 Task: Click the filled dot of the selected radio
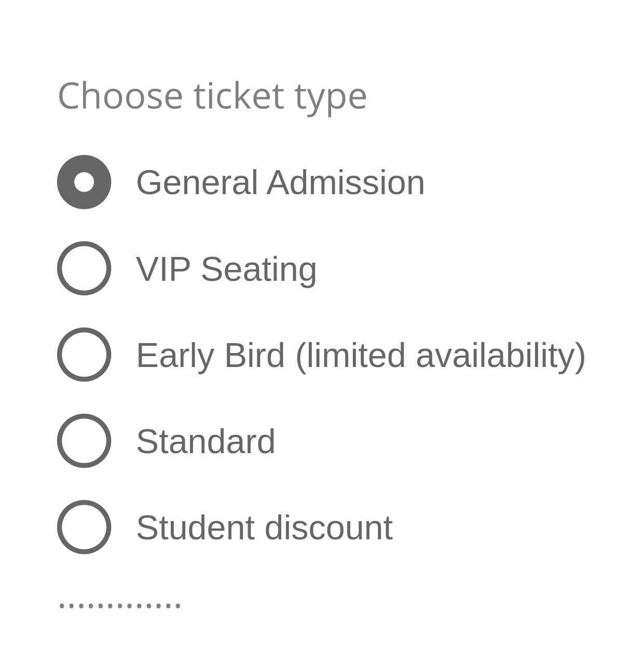pyautogui.click(x=84, y=182)
